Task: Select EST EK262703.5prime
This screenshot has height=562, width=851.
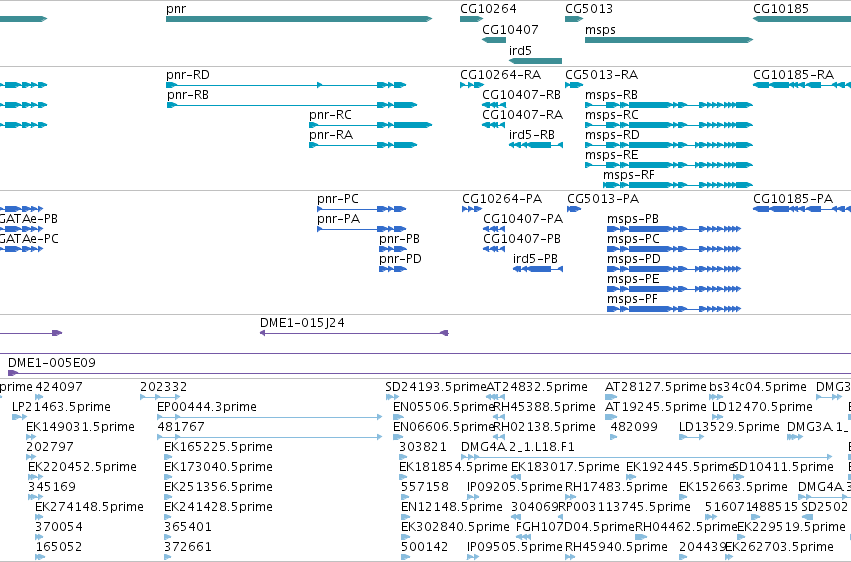Action: [729, 557]
